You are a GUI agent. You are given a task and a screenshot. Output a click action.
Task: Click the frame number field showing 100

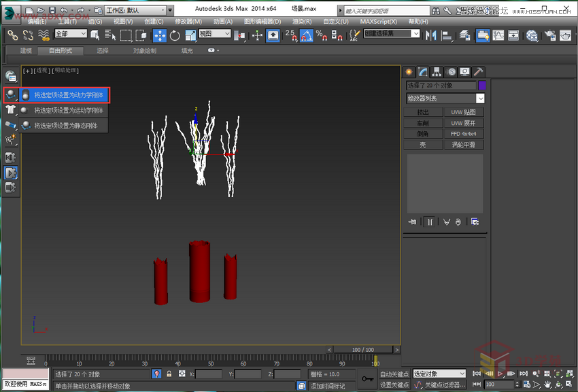click(x=498, y=385)
